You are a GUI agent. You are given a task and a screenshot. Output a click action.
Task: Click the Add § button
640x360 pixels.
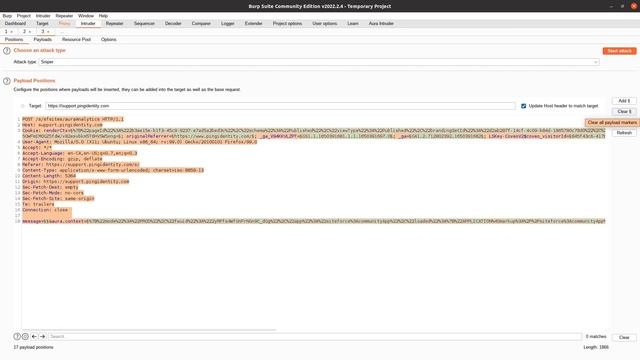pyautogui.click(x=624, y=101)
